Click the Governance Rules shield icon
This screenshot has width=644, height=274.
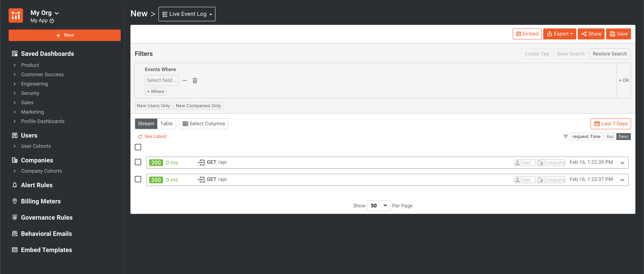15,217
